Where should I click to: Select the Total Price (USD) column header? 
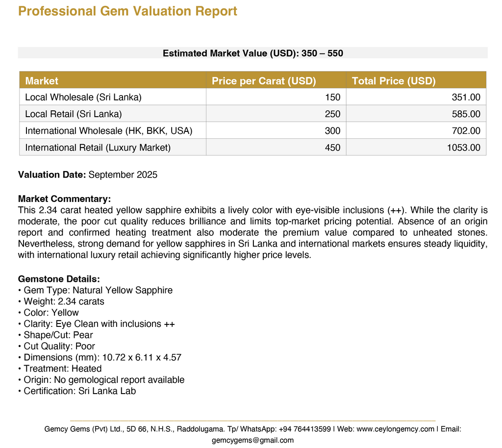(394, 81)
